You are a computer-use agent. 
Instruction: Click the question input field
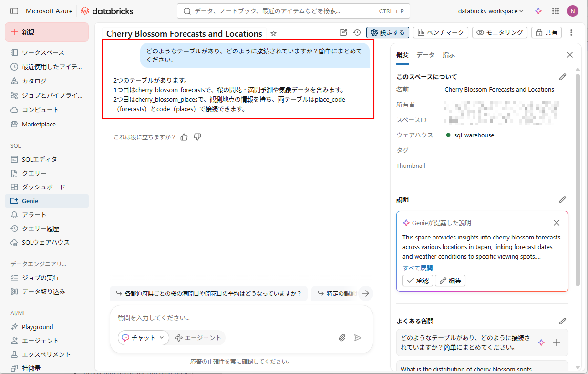tap(241, 318)
